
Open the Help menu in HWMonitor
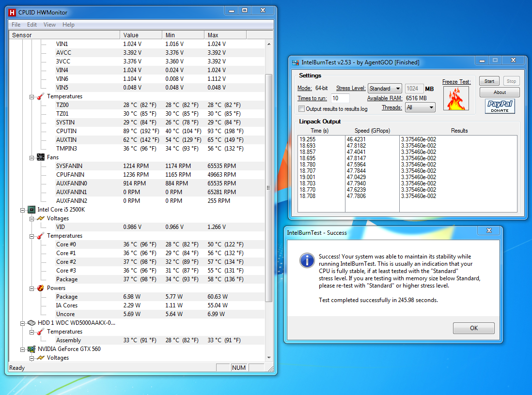[x=68, y=25]
